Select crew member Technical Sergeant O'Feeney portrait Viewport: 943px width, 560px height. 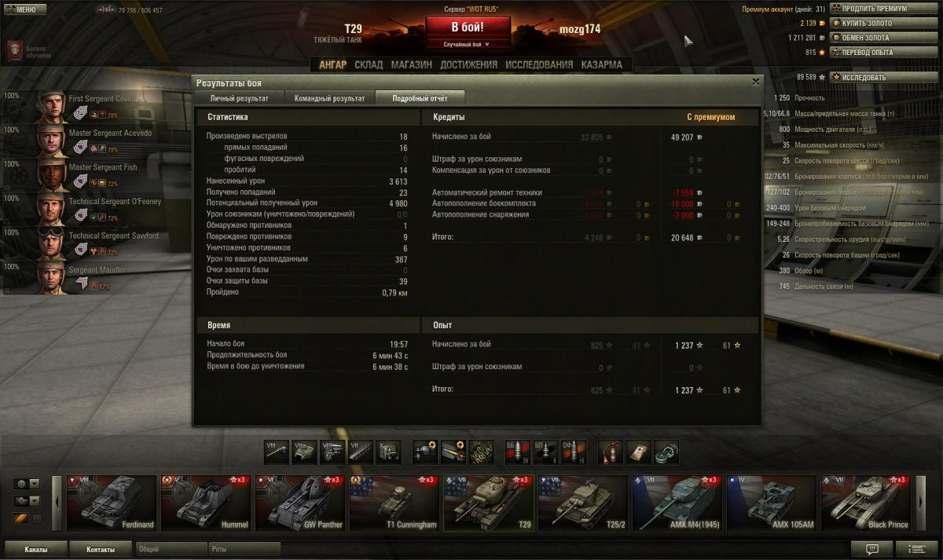coord(52,210)
